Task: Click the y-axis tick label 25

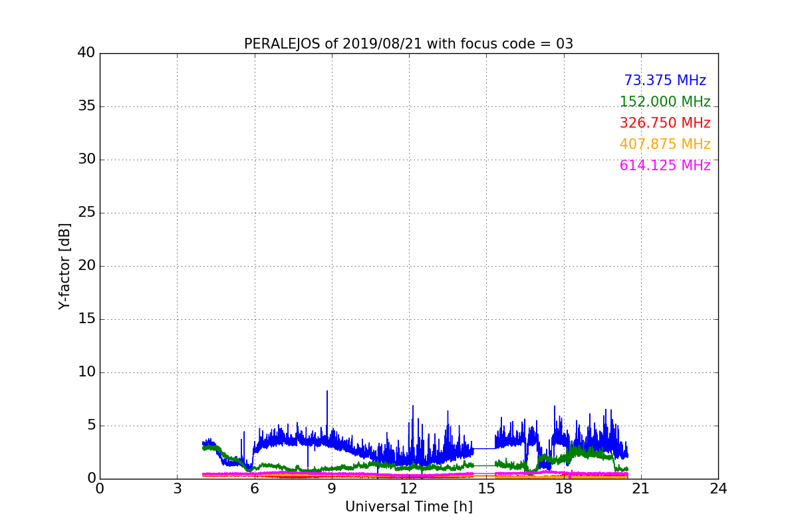Action: (x=86, y=213)
